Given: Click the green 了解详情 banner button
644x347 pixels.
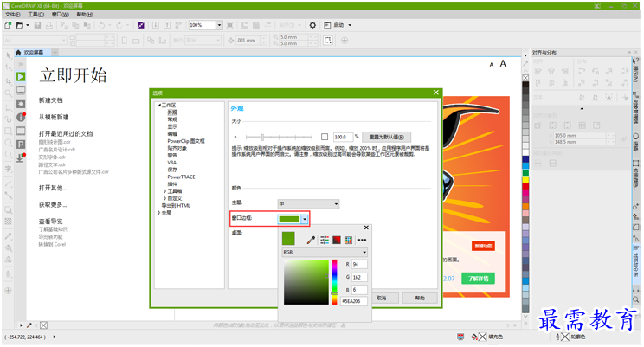Looking at the screenshot, I should (478, 279).
